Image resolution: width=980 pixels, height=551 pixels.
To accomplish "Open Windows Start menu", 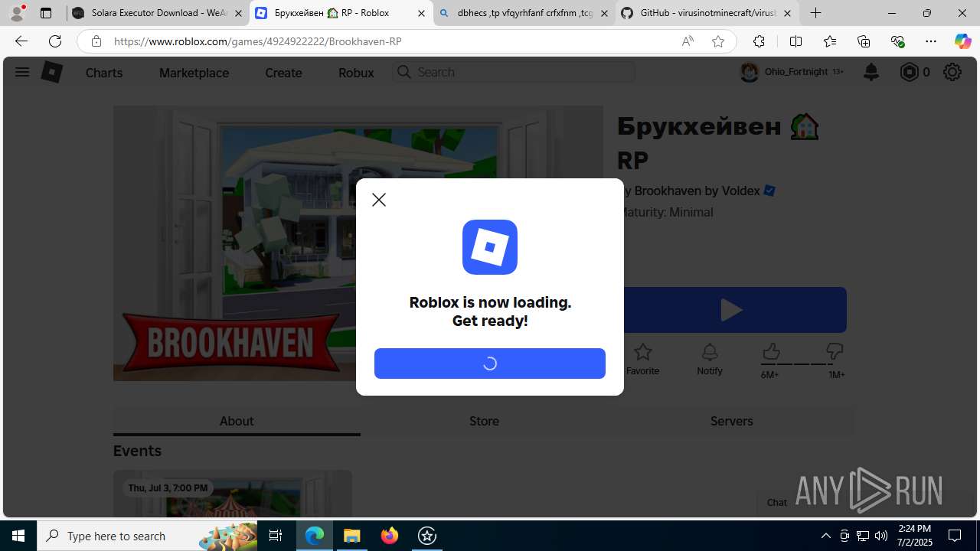I will pos(18,536).
